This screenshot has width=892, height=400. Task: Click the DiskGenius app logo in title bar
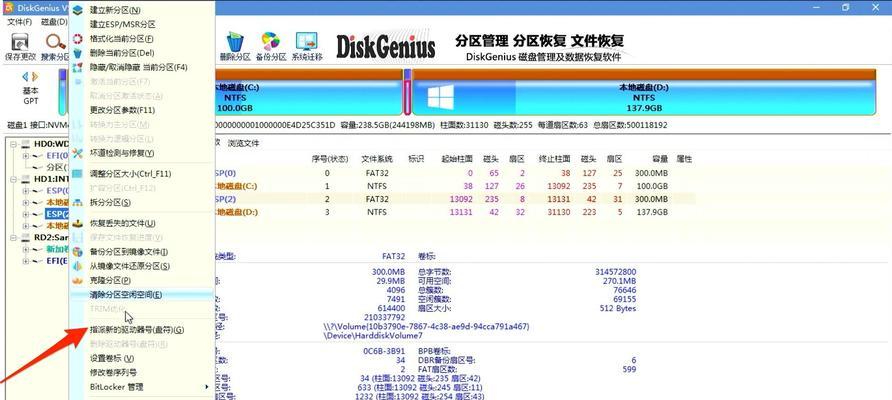pos(8,7)
